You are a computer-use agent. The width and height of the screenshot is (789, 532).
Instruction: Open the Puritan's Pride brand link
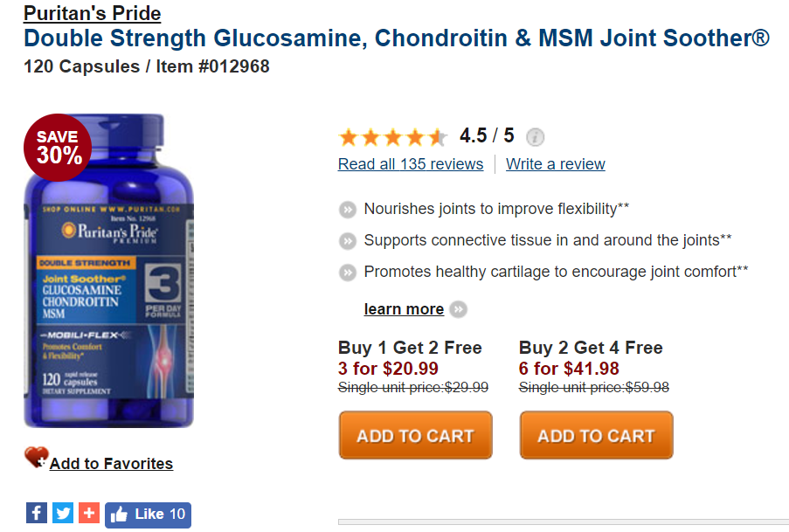coord(92,13)
